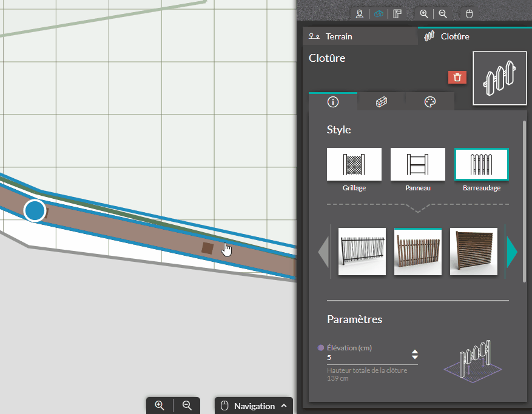Zoom in using bottom canvas magnifier
The height and width of the screenshot is (414, 532).
click(160, 406)
